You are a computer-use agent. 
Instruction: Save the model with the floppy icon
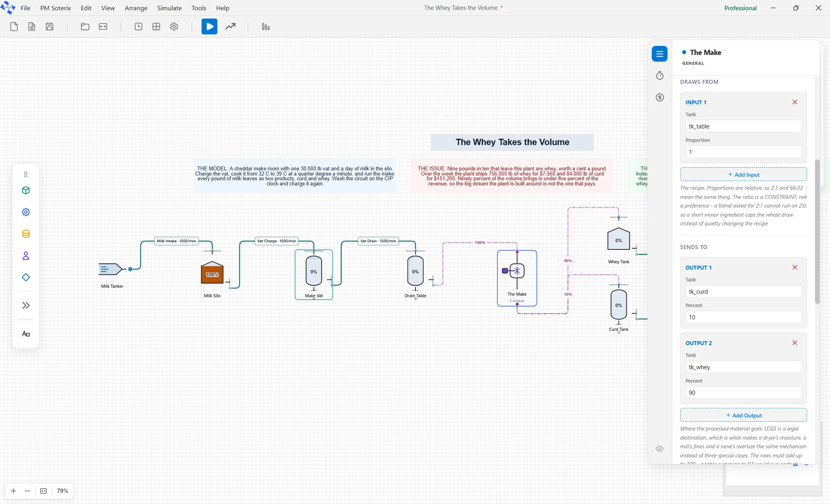click(x=49, y=26)
